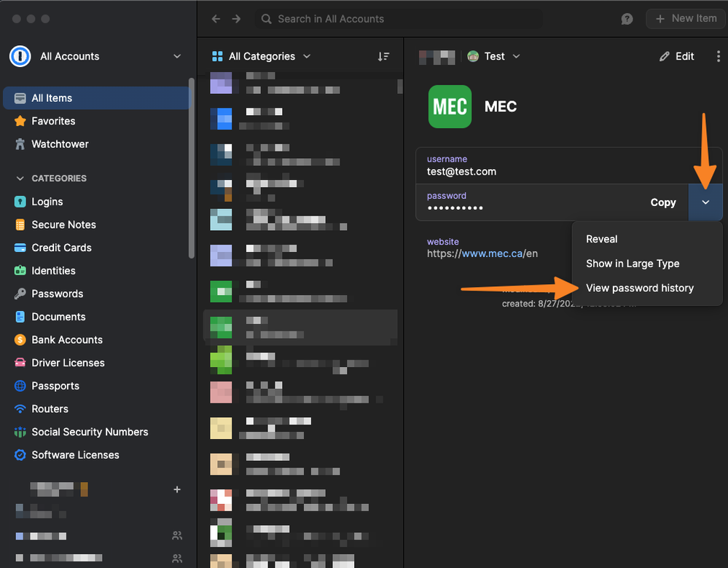Click the Credit Cards card icon
The image size is (728, 568).
(20, 248)
